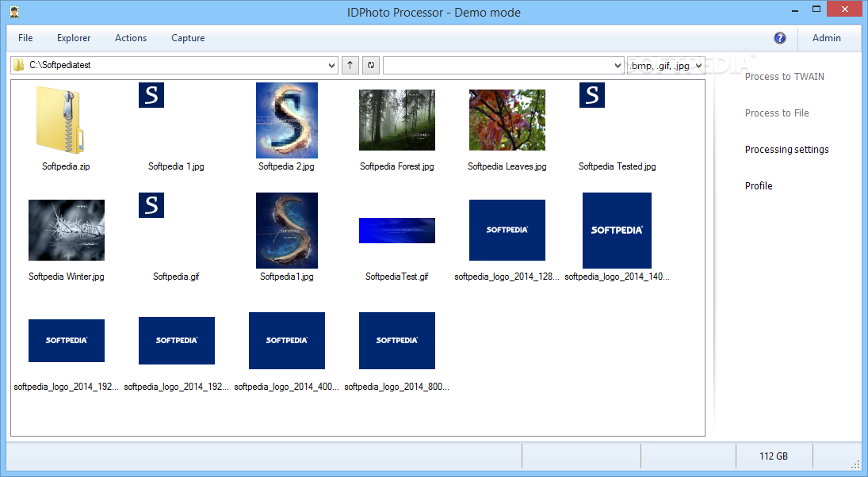The image size is (868, 477).
Task: Click the folder icon in the path box
Action: [x=19, y=65]
